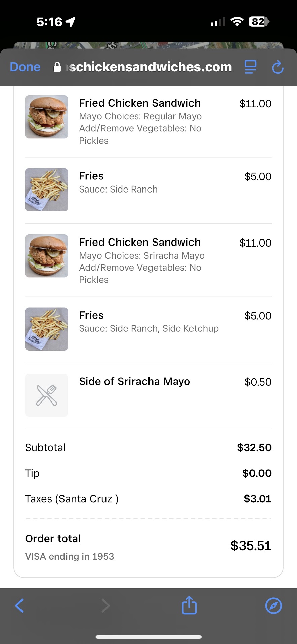This screenshot has width=297, height=644.
Task: Open in Safari compass icon
Action: 273,606
